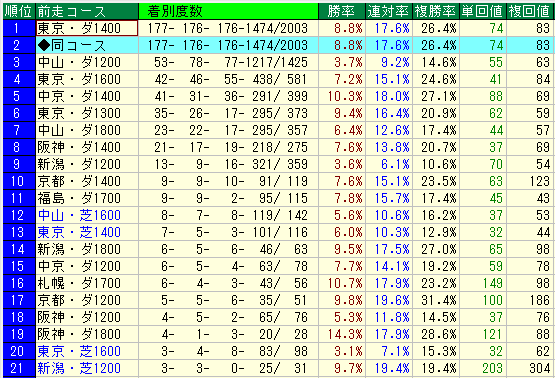Click the 304 複回値 for 新潟・芝1200
This screenshot has width=555, height=378.
point(530,368)
